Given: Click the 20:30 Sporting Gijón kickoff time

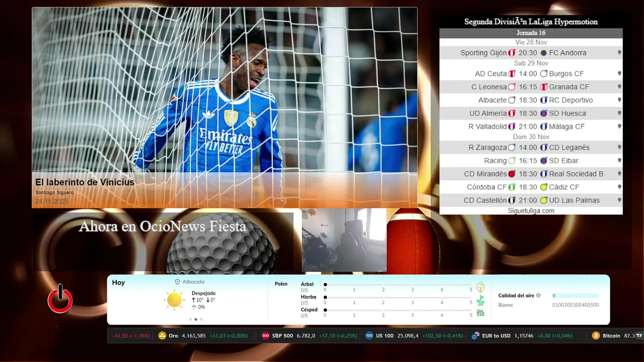Looking at the screenshot, I should pyautogui.click(x=528, y=53).
